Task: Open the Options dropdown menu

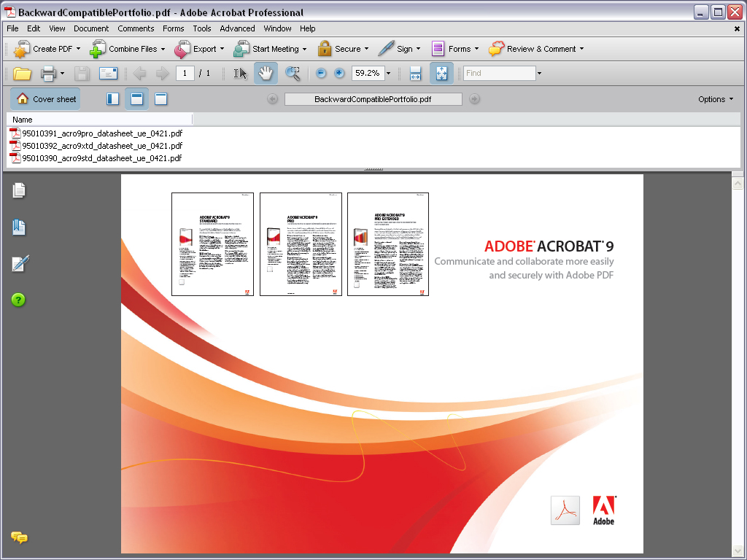Action: pyautogui.click(x=716, y=99)
